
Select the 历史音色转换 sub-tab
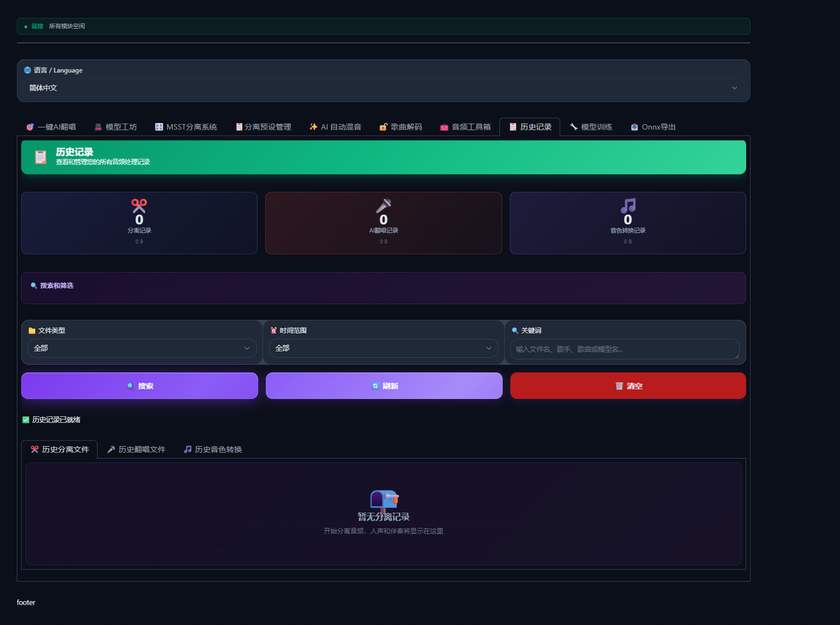tap(213, 450)
